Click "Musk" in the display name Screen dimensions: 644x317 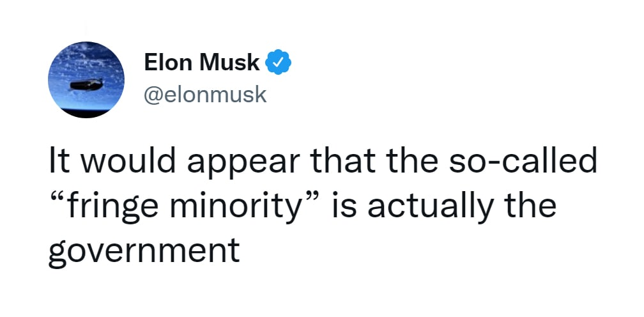tap(230, 63)
